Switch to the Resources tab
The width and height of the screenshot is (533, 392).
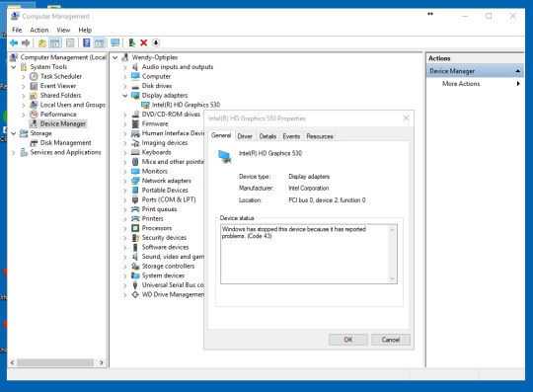pyautogui.click(x=320, y=136)
